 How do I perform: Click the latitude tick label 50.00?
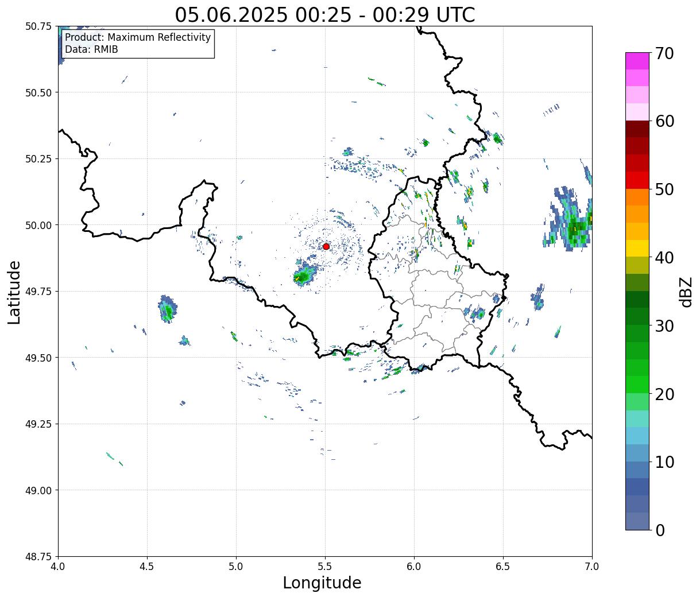pyautogui.click(x=38, y=225)
